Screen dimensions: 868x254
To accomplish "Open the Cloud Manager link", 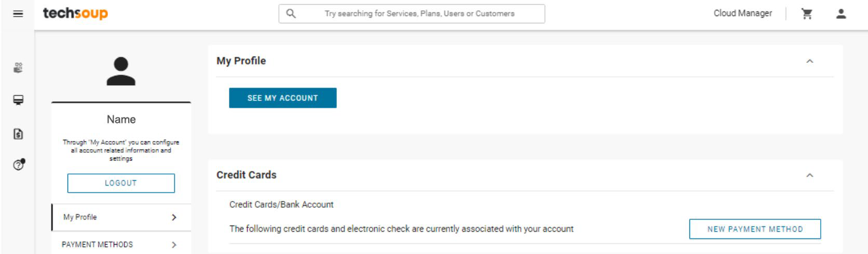I will pos(742,14).
